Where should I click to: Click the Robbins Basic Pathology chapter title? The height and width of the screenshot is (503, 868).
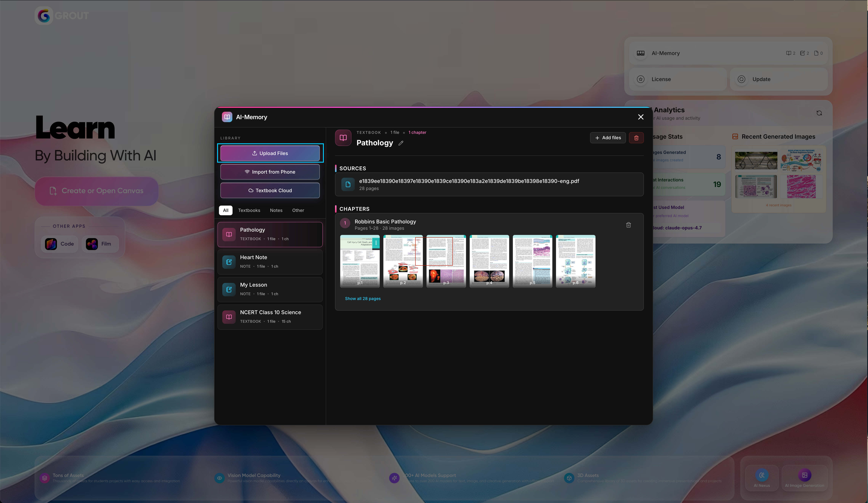tap(385, 222)
